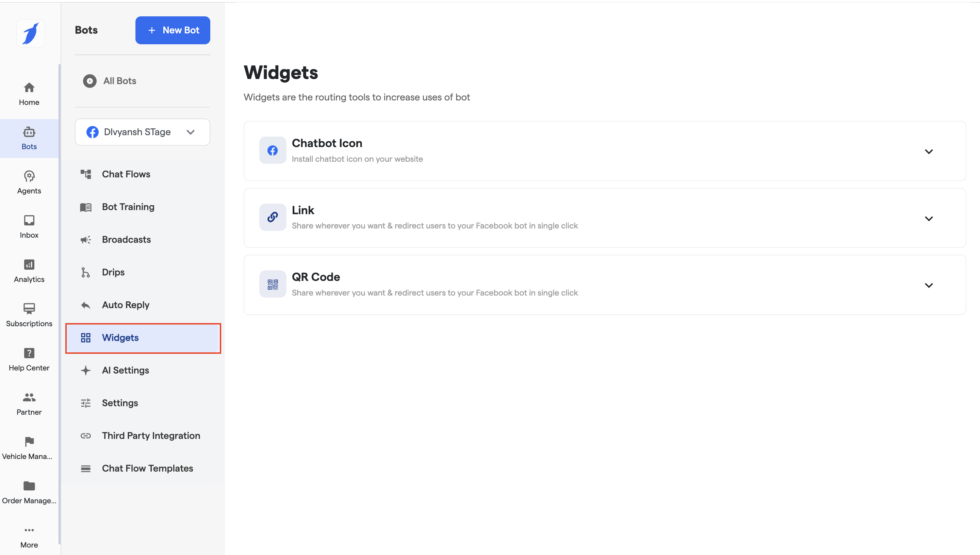This screenshot has width=980, height=555.
Task: Open Vehicle Management flag icon
Action: tap(29, 441)
